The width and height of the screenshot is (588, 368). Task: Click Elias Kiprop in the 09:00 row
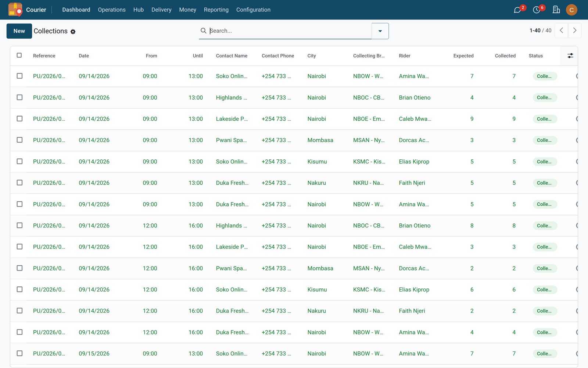pos(414,162)
